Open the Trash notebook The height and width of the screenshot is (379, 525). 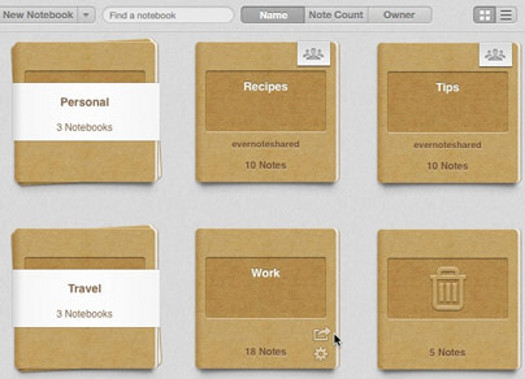pyautogui.click(x=448, y=300)
